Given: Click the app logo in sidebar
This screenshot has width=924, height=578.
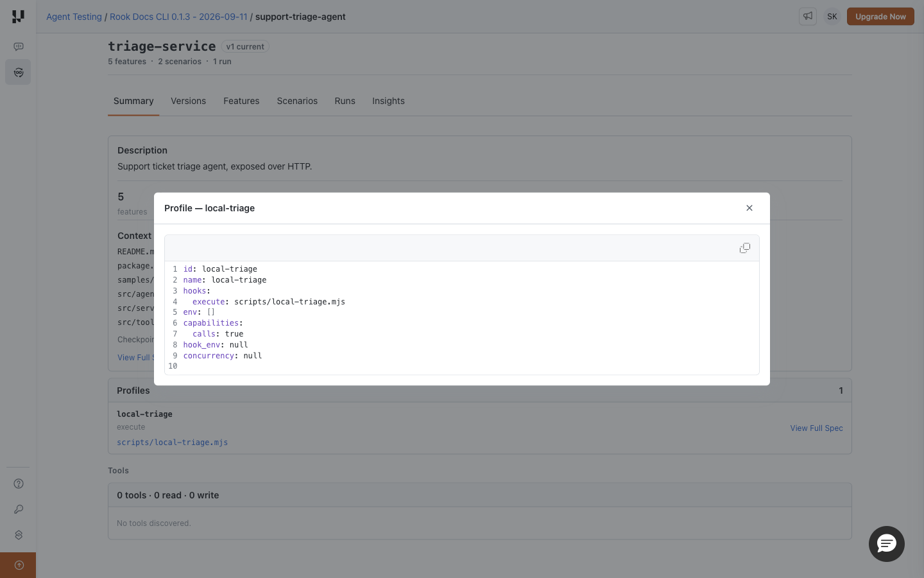Looking at the screenshot, I should (18, 17).
